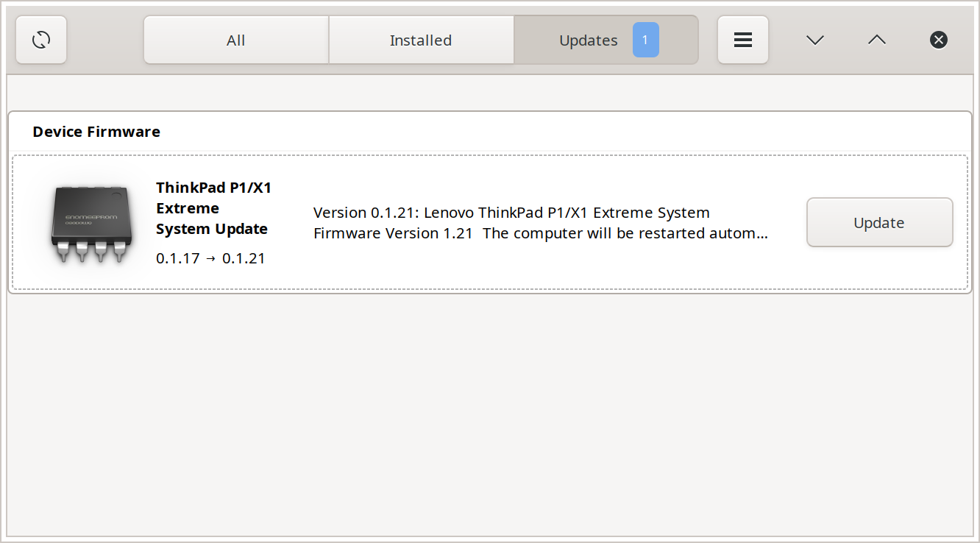The image size is (980, 543).
Task: Click the upward chevron in header
Action: point(876,40)
